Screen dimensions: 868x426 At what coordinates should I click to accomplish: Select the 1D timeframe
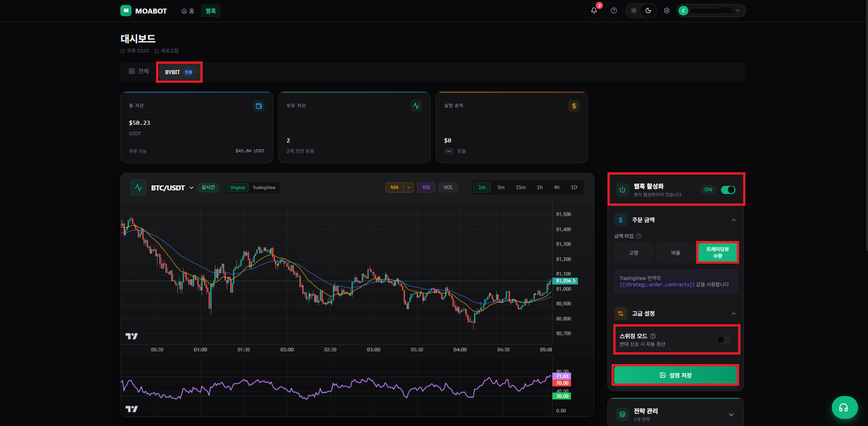pos(574,187)
